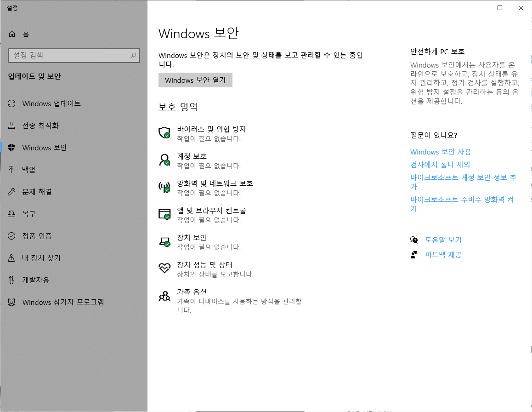Click the Windows 보안 열기 button
This screenshot has height=412, width=532.
195,80
